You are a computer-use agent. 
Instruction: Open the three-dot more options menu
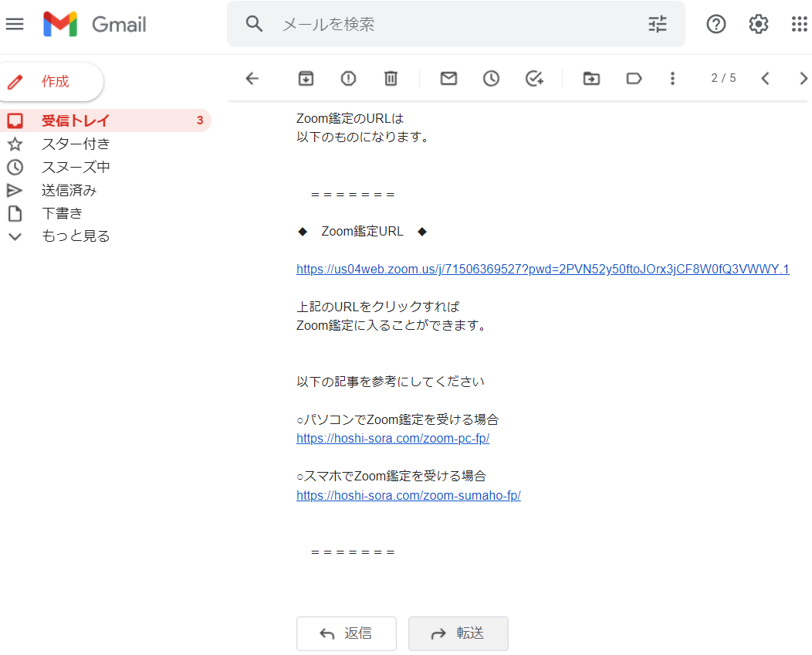coord(673,78)
